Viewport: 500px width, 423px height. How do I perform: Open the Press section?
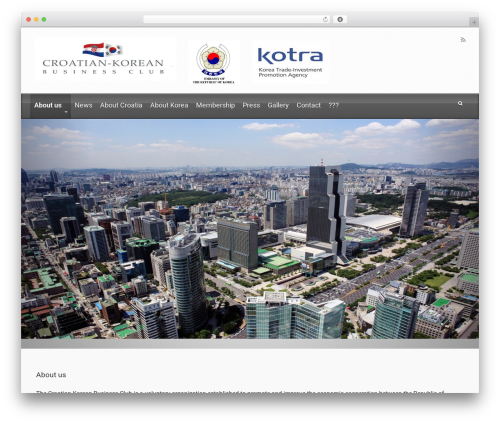pyautogui.click(x=251, y=105)
